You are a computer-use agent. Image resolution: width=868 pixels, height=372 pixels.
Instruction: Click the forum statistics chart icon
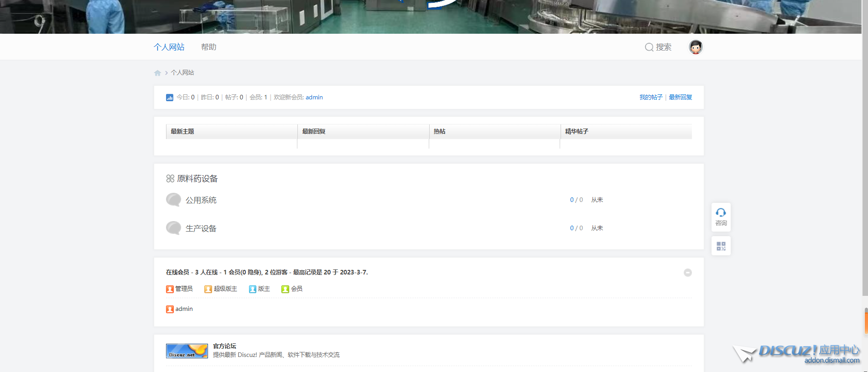pos(170,98)
